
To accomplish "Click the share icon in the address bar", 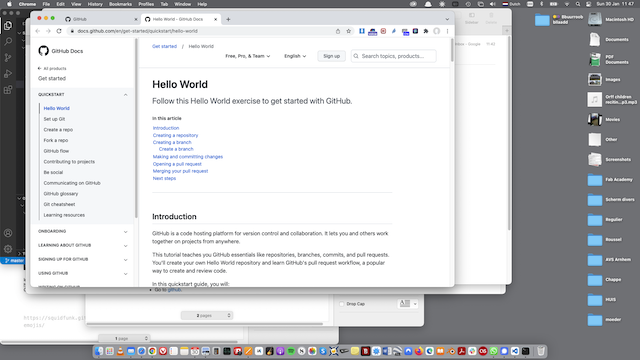I will [x=338, y=31].
